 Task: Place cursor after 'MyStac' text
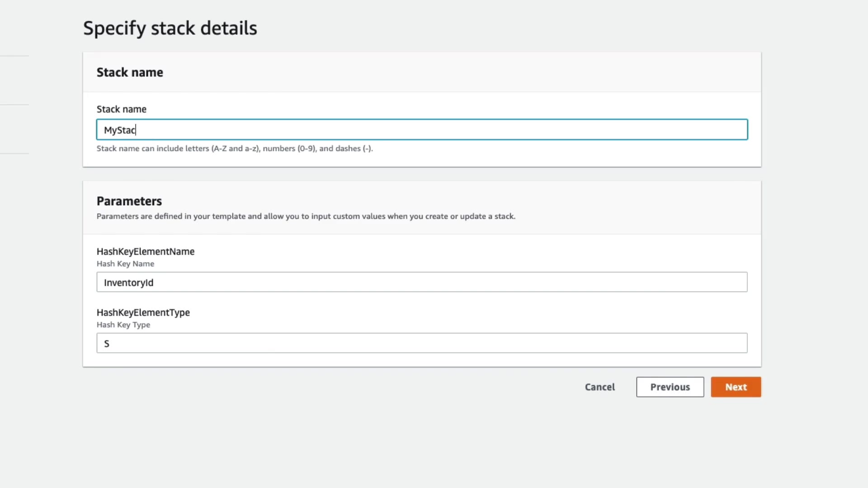[x=137, y=130]
